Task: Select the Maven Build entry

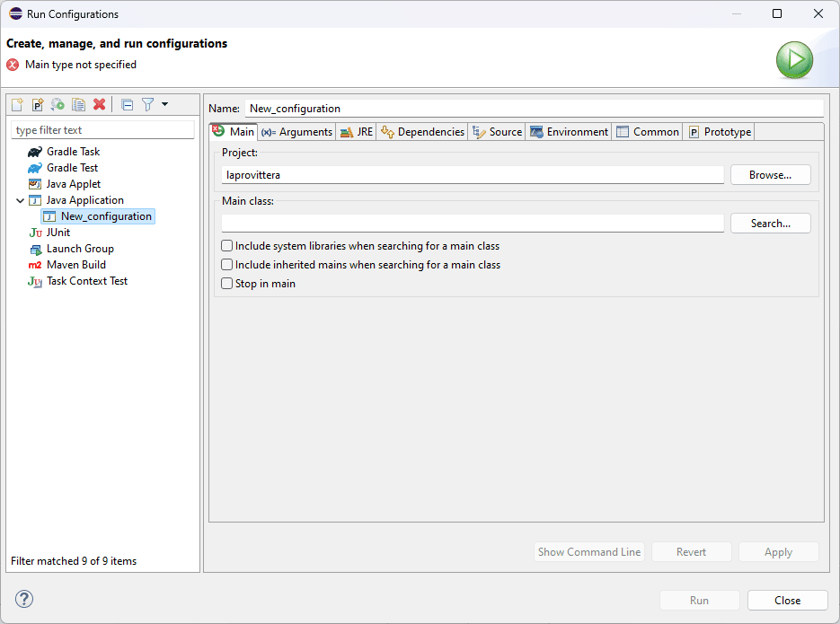Action: 76,265
